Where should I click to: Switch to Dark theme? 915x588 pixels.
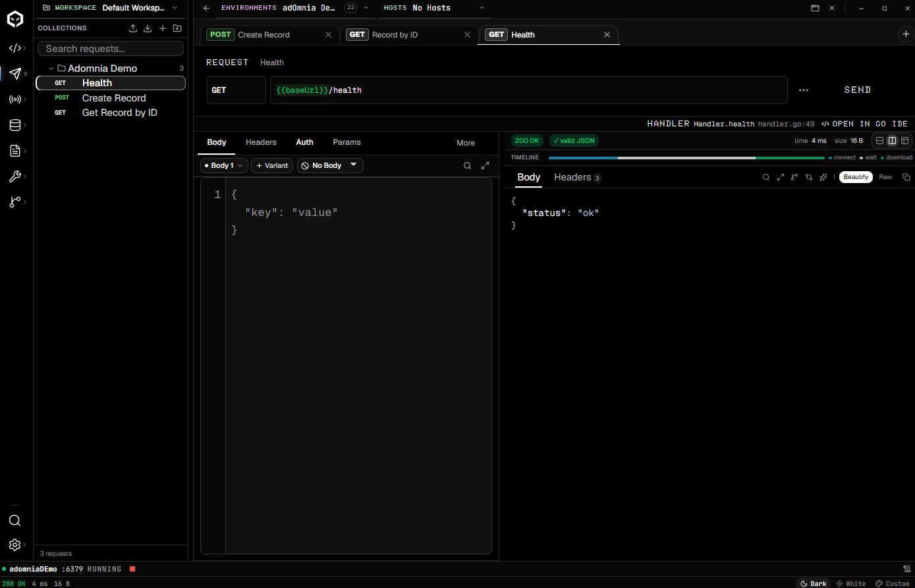tap(814, 583)
